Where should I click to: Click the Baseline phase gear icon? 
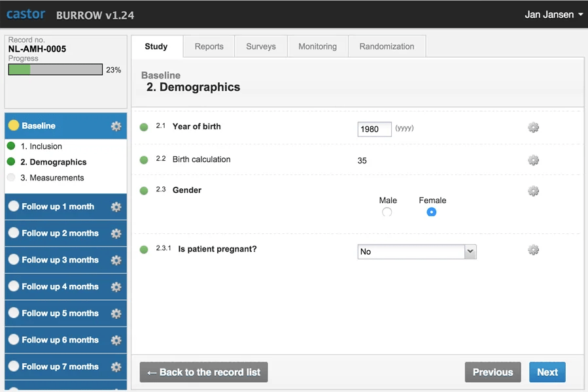coord(116,126)
